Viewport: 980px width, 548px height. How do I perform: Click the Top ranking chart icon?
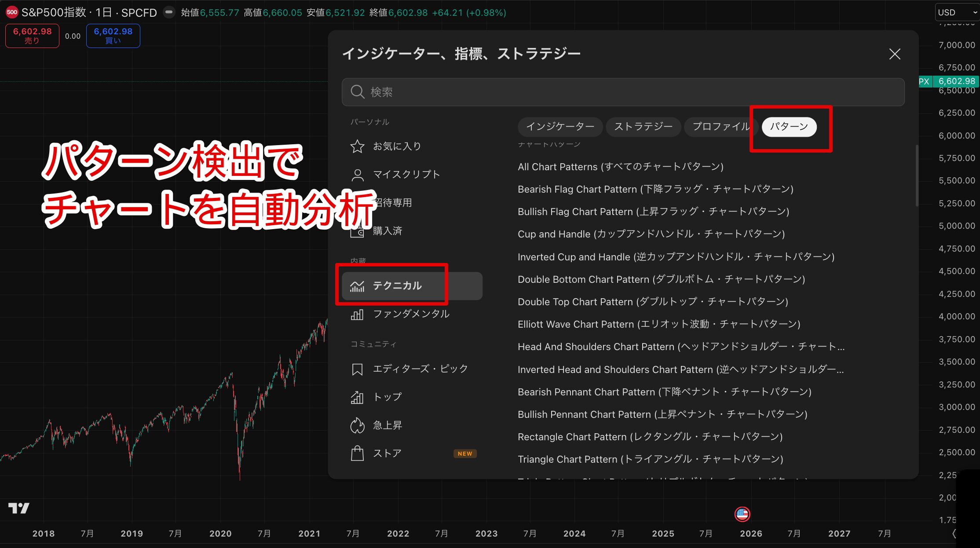(x=357, y=397)
